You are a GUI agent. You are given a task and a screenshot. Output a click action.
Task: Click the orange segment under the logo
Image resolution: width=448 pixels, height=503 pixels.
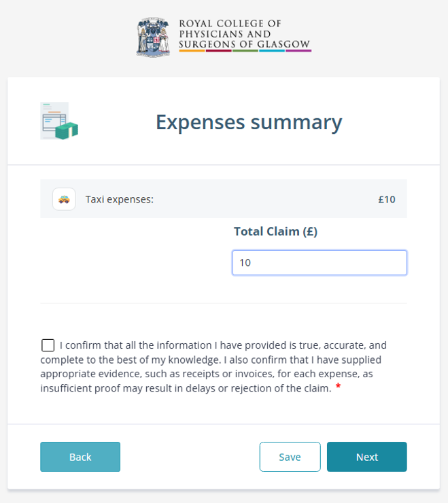[192, 51]
